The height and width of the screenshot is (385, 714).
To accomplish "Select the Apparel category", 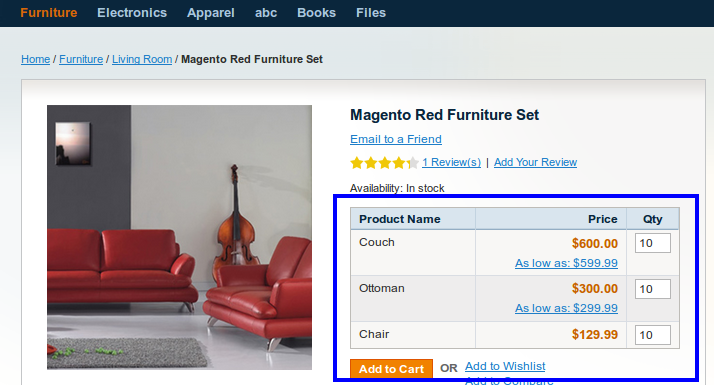I will click(x=211, y=13).
